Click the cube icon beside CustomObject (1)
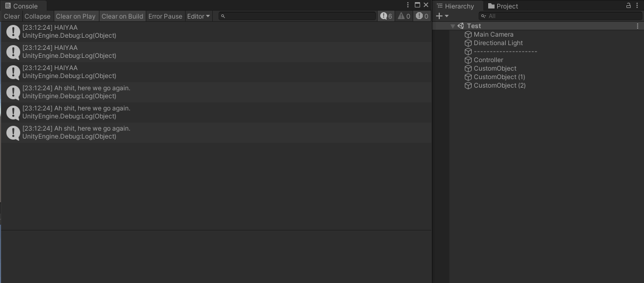Screen dimensions: 644x283 [x=469, y=77]
